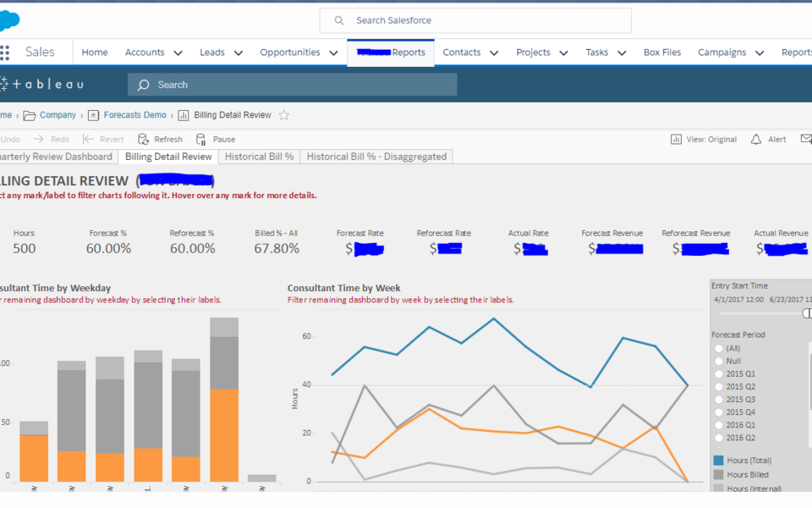The width and height of the screenshot is (812, 508).
Task: Click the Company folder icon
Action: coord(30,115)
